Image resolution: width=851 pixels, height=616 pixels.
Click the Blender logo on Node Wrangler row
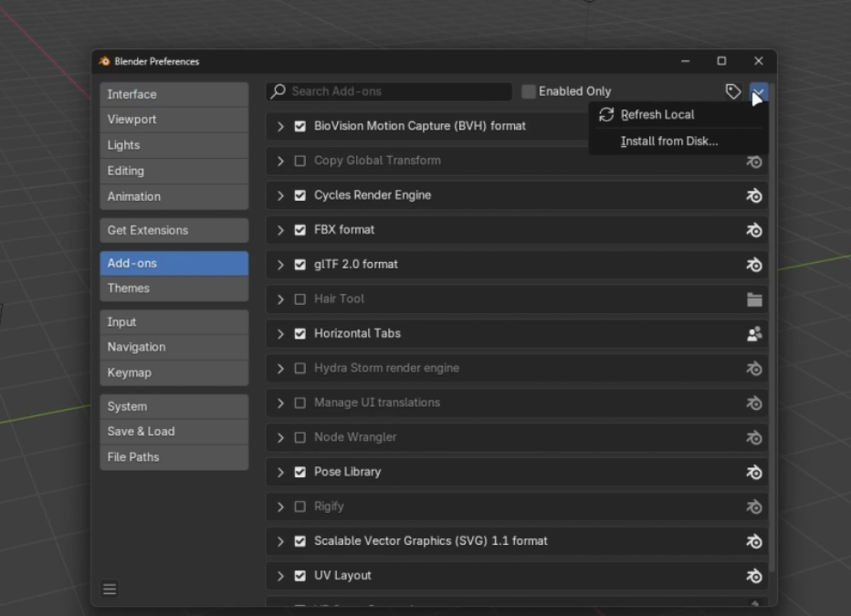754,438
